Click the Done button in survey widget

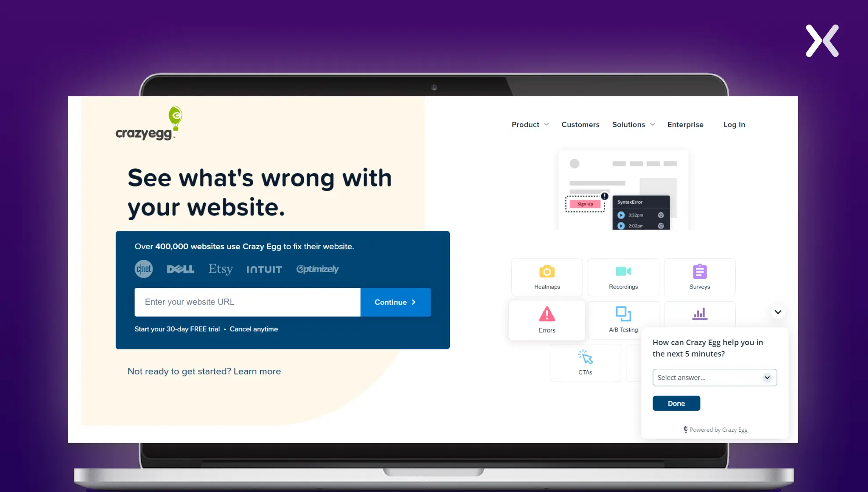[x=675, y=403]
